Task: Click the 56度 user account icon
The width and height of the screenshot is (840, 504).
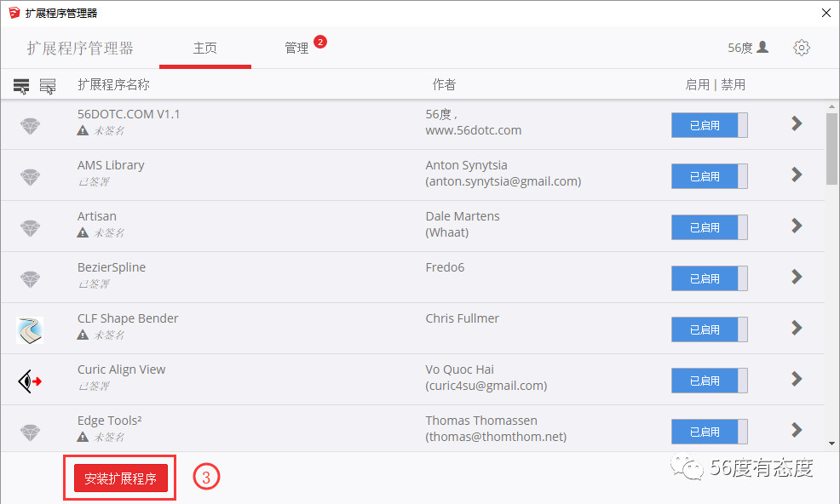Action: click(762, 48)
